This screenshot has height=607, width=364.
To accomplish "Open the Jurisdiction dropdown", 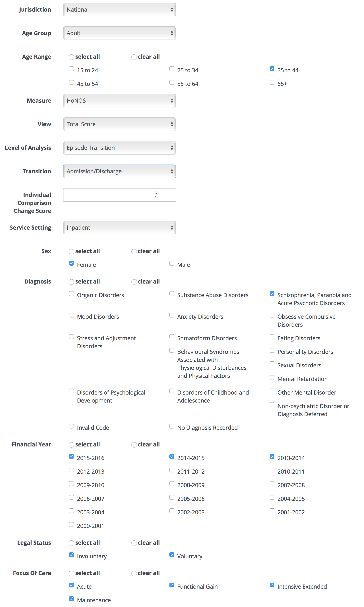I will point(120,9).
